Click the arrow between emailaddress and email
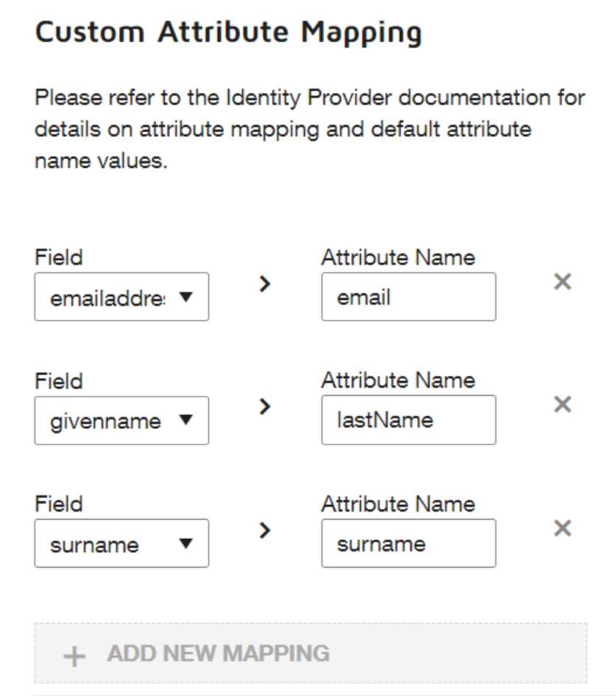 [x=265, y=283]
